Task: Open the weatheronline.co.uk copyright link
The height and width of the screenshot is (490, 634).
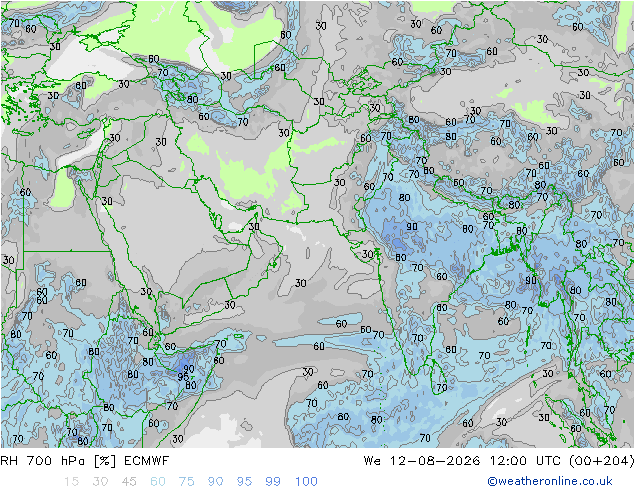Action: click(550, 481)
